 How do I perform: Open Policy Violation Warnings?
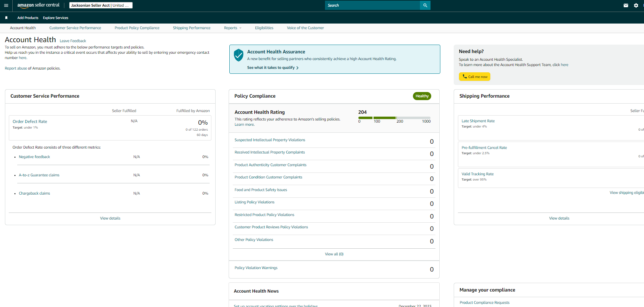(x=256, y=268)
